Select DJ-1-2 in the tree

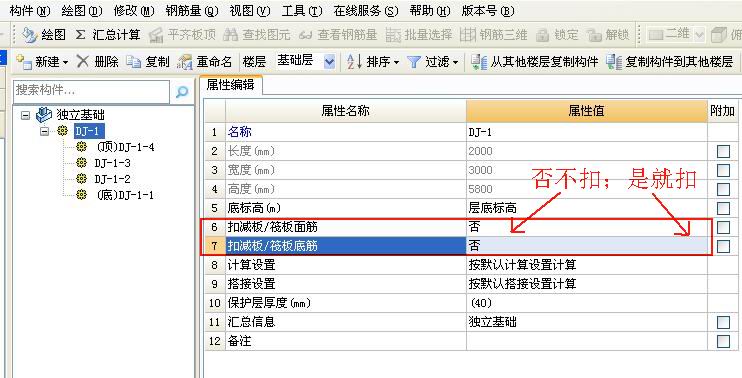coord(113,179)
